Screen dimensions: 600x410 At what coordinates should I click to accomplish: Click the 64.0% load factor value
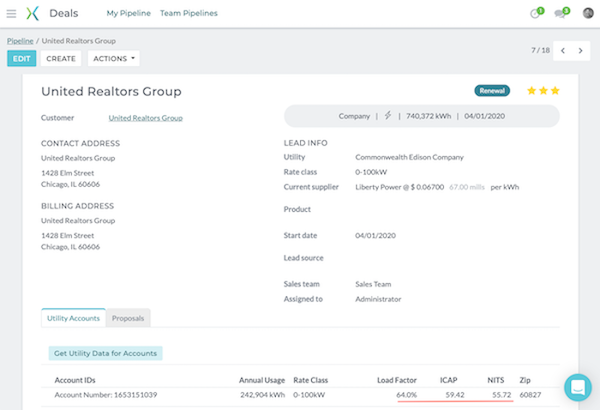406,395
